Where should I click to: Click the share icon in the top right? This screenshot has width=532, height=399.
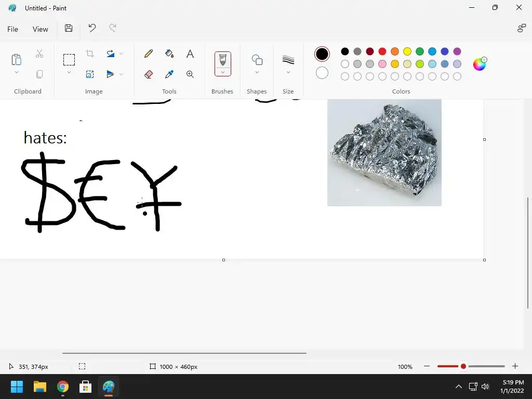tap(521, 28)
